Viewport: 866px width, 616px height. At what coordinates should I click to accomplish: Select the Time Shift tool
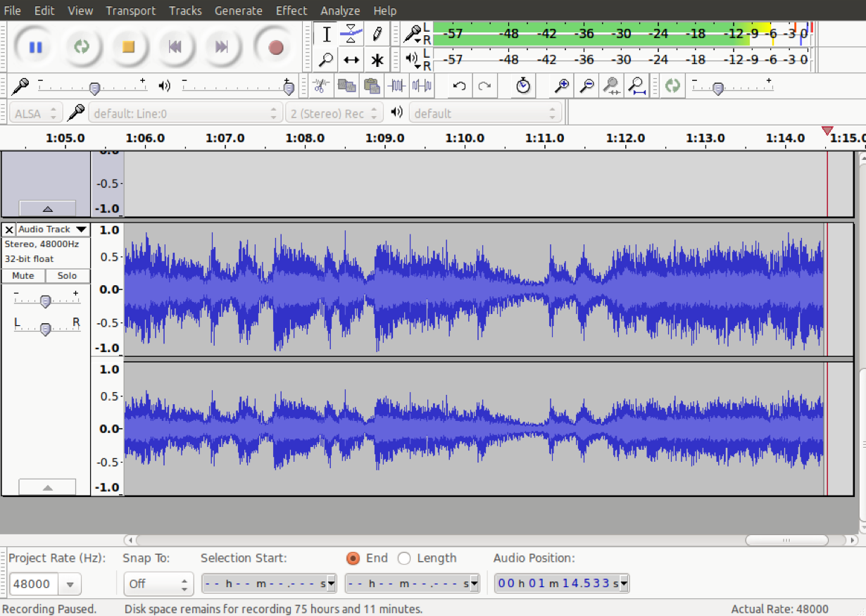coord(350,60)
